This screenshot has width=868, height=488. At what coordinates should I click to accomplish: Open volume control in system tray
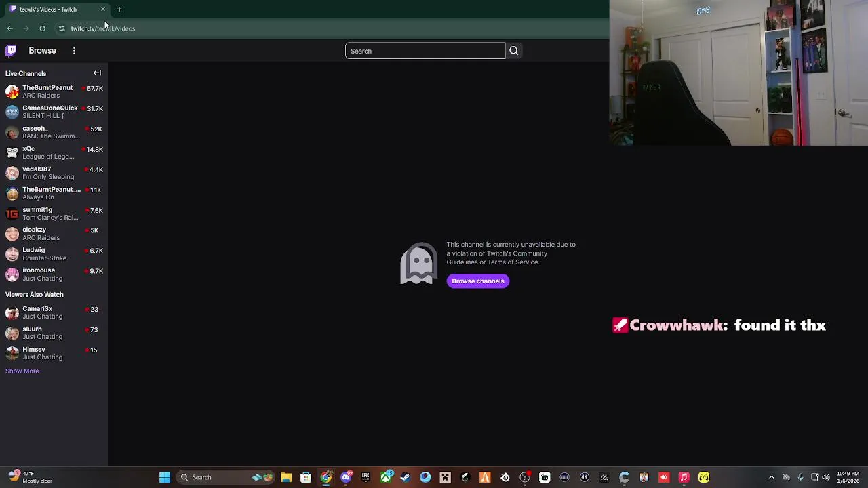pos(826,477)
